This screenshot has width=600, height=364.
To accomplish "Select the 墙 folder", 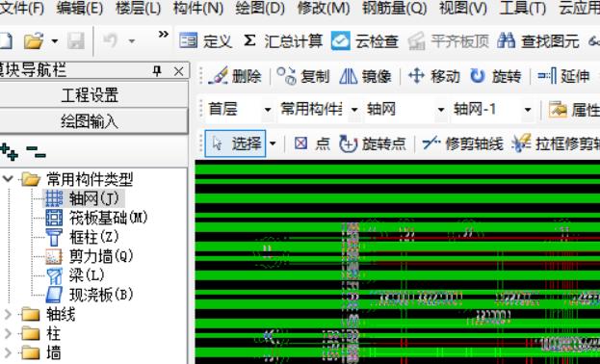I will click(53, 352).
